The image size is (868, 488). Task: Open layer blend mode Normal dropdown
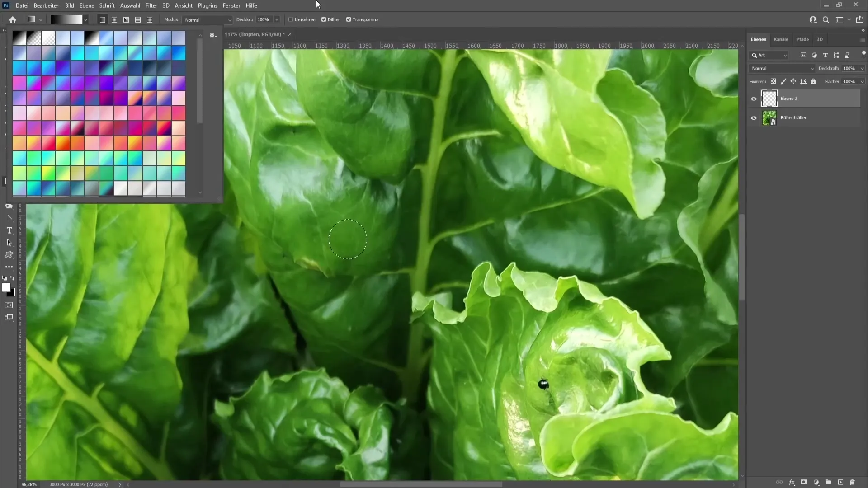point(782,68)
